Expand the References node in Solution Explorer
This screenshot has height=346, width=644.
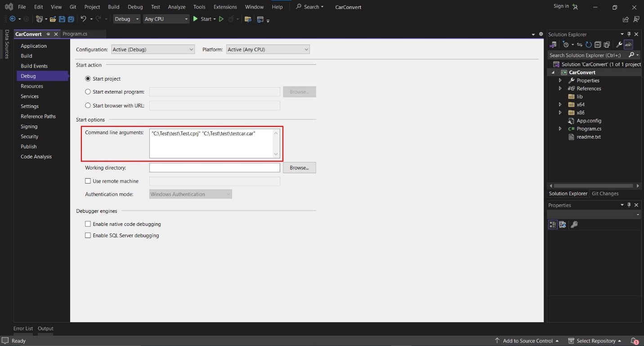coord(560,89)
